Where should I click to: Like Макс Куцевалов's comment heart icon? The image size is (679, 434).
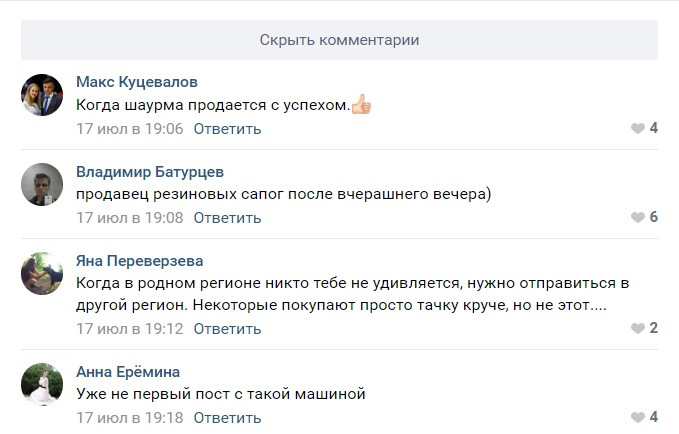coord(637,128)
